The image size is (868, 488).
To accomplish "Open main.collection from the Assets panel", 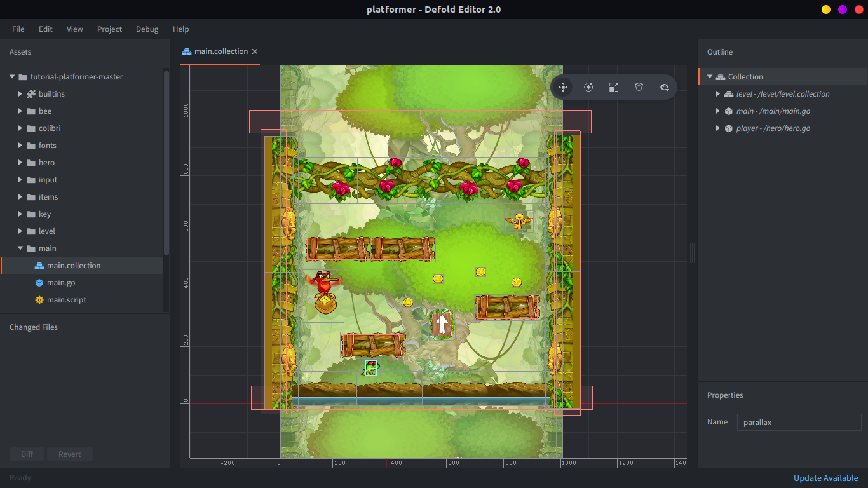I will (73, 265).
